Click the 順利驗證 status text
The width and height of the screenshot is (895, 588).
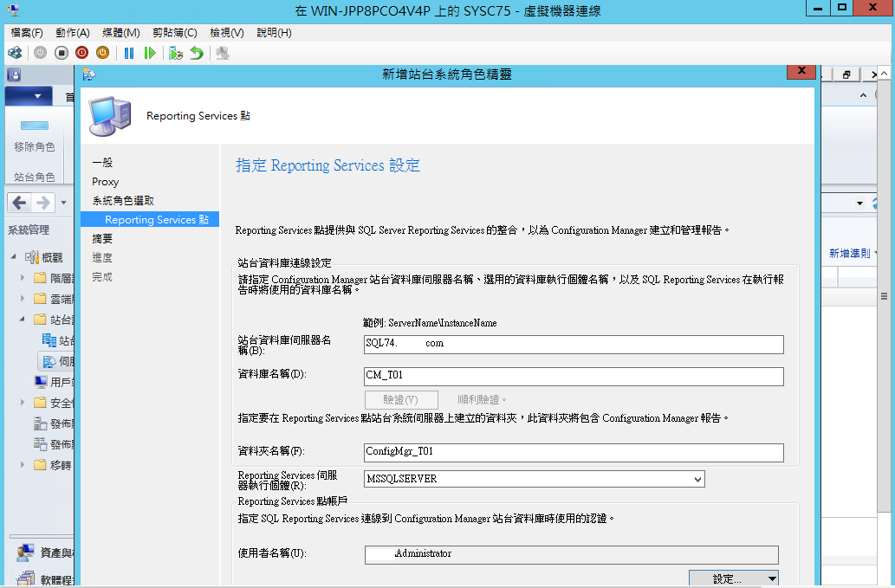(x=481, y=400)
